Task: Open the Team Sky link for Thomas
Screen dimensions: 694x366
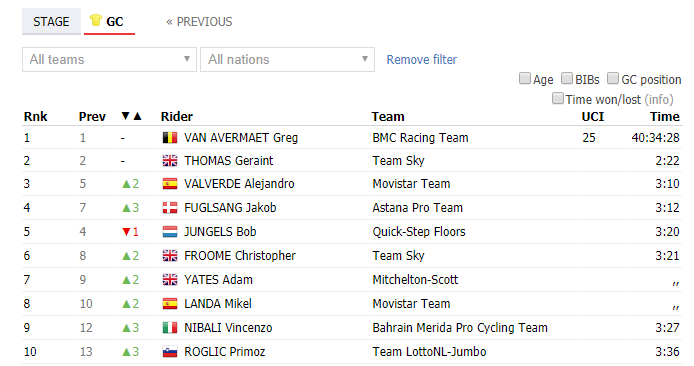Action: (398, 160)
